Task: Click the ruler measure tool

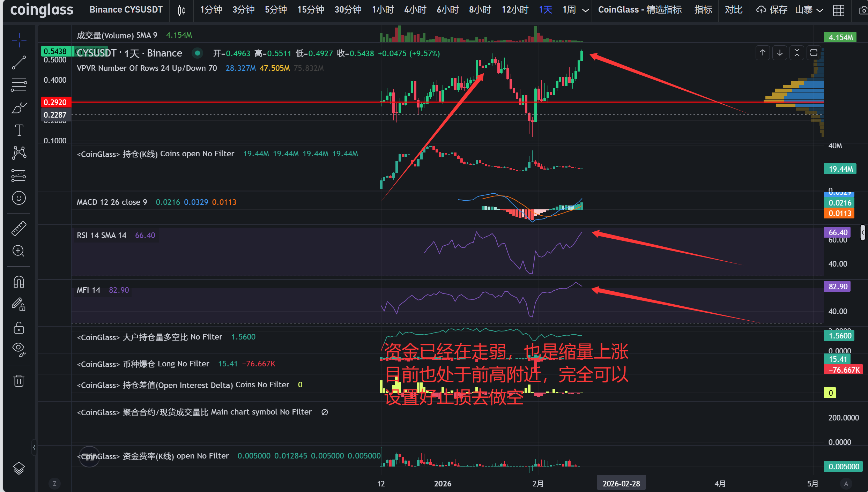Action: 19,229
